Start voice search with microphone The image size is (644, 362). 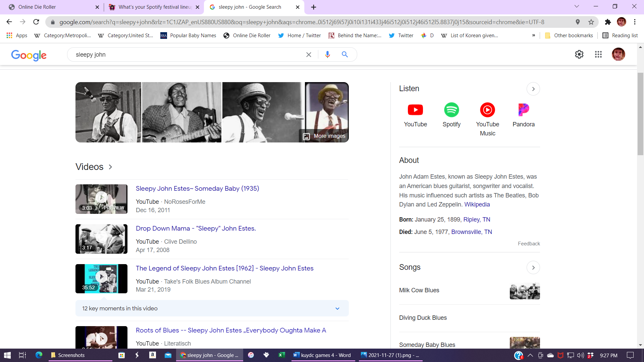pyautogui.click(x=327, y=54)
